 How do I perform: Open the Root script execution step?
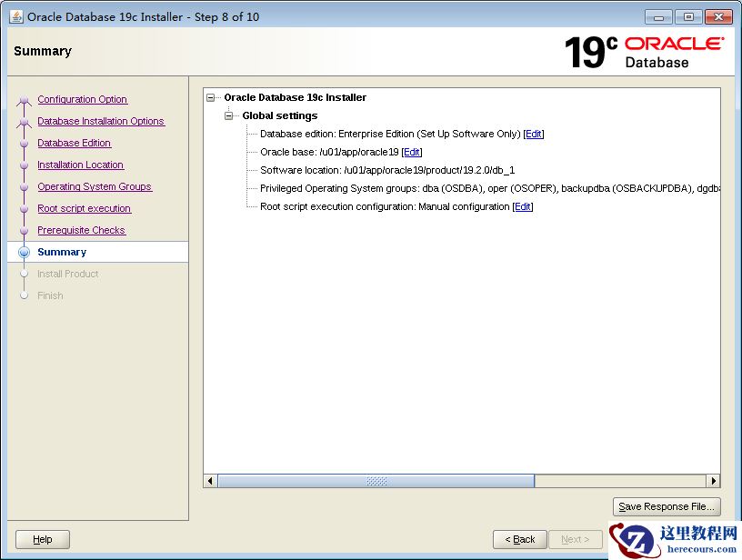click(x=85, y=208)
